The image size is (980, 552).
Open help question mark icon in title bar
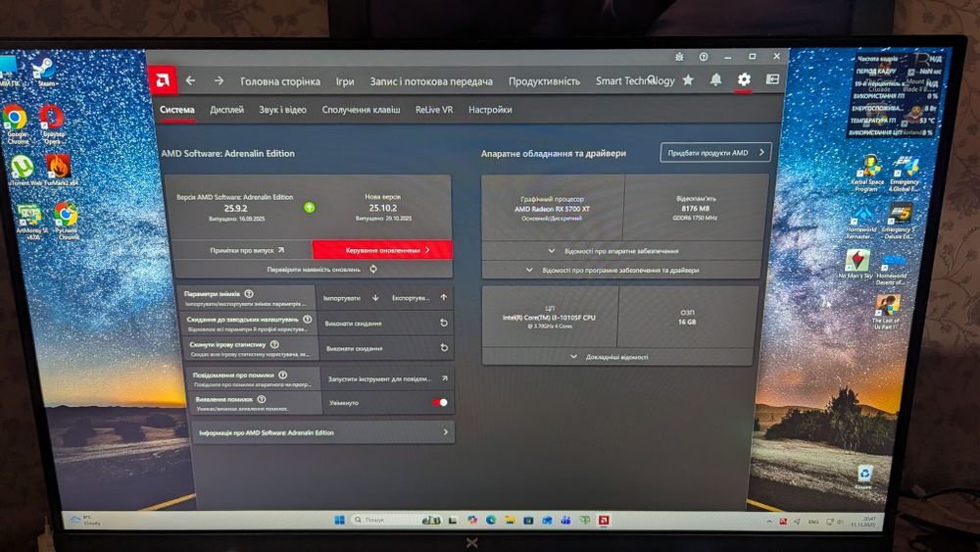coord(704,57)
